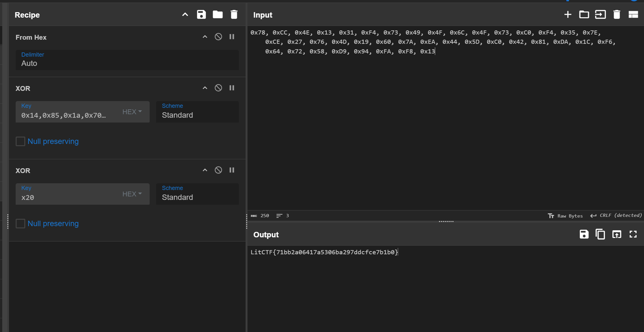The height and width of the screenshot is (332, 644).
Task: Save the current recipe
Action: pos(201,15)
